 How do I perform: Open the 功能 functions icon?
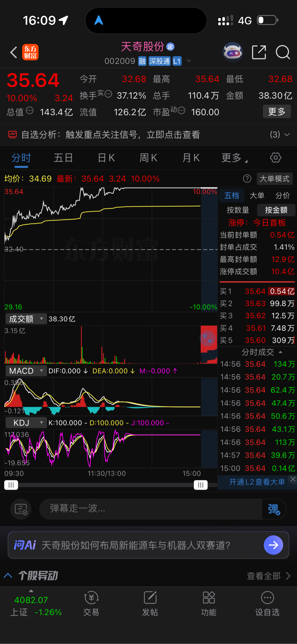click(x=209, y=603)
